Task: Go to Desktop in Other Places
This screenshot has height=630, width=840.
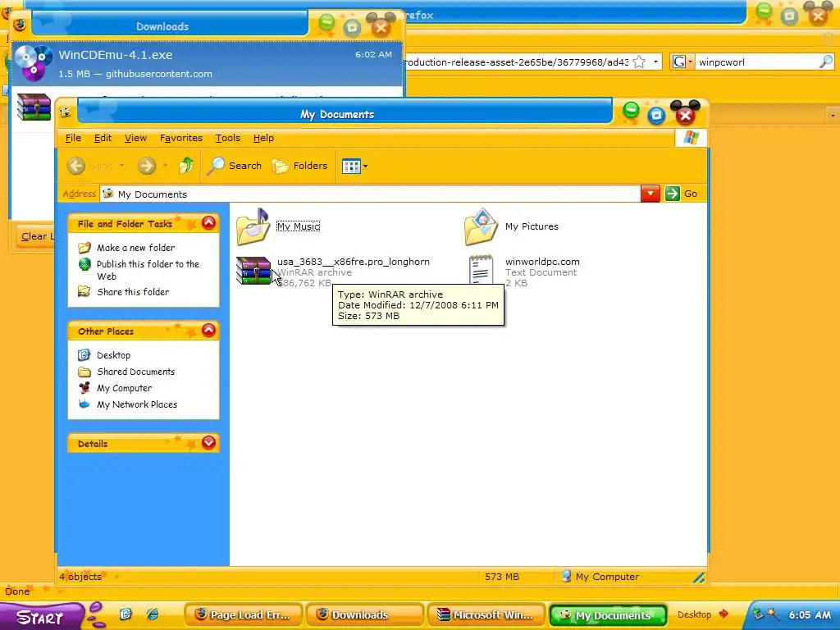Action: click(x=113, y=355)
